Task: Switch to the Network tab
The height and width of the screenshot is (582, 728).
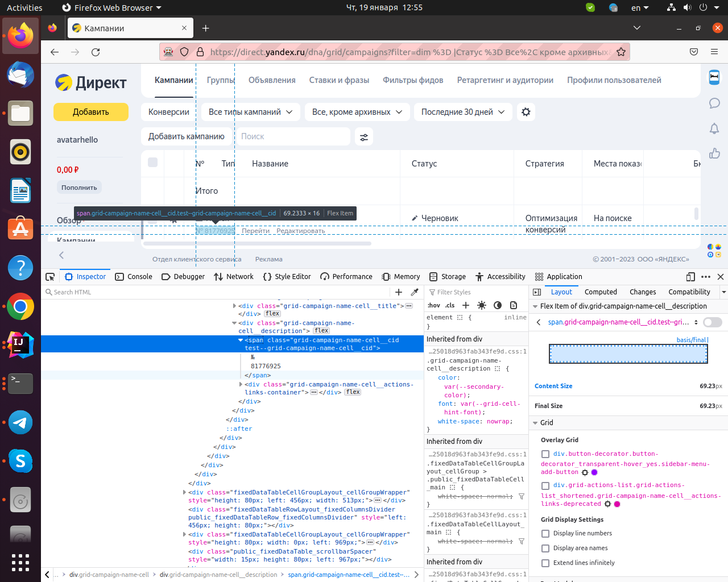Action: pyautogui.click(x=234, y=277)
